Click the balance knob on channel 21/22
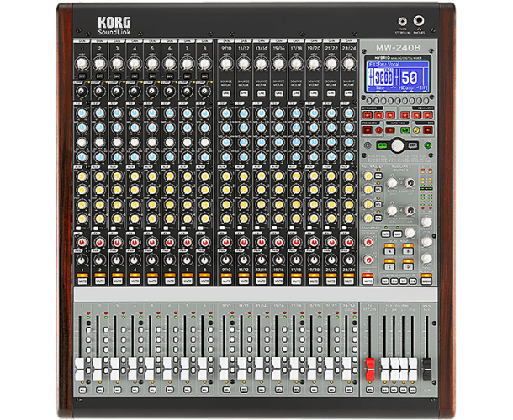The width and height of the screenshot is (513, 420). coord(331,260)
